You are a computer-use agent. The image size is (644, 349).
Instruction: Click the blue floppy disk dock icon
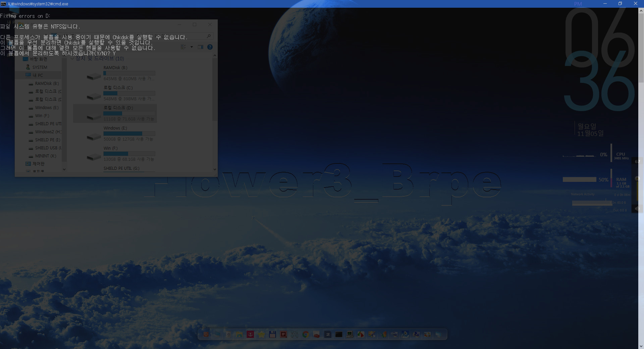[272, 334]
